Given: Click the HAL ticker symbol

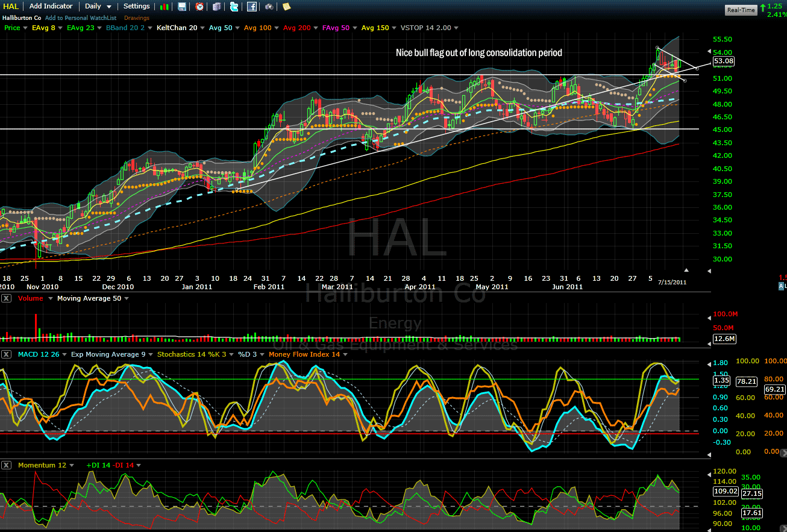Looking at the screenshot, I should [x=11, y=6].
